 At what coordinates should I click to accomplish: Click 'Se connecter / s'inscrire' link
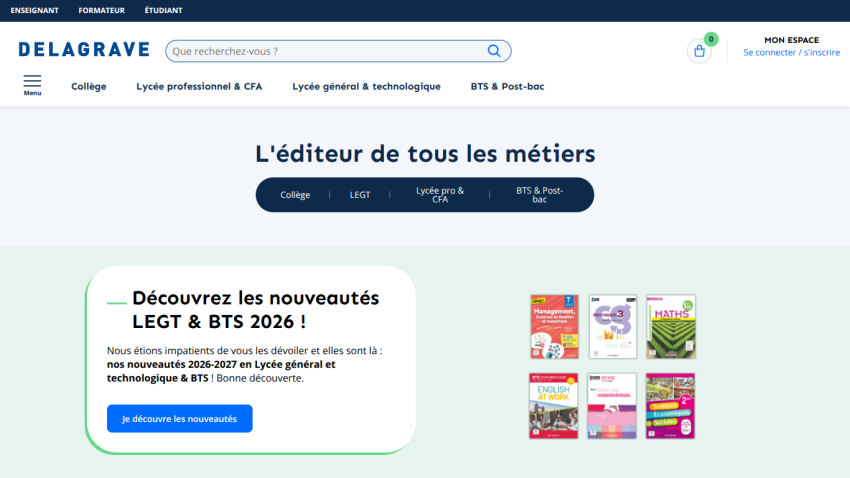pos(791,53)
